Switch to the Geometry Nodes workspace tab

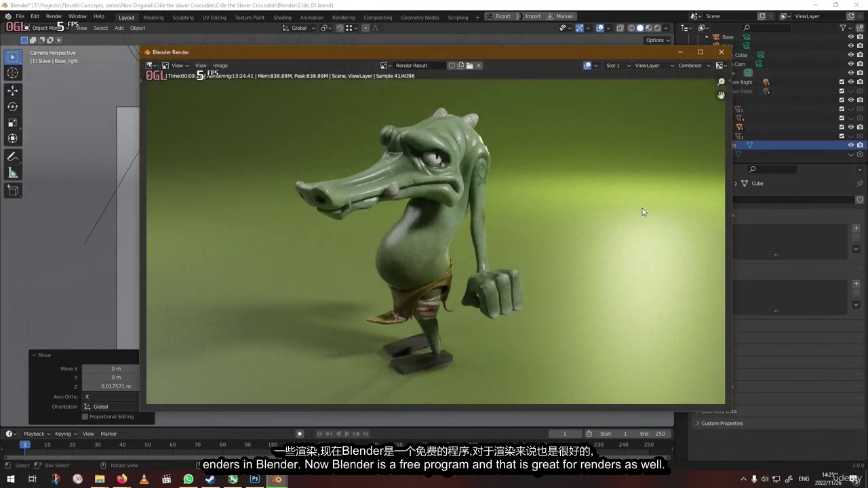click(x=420, y=18)
